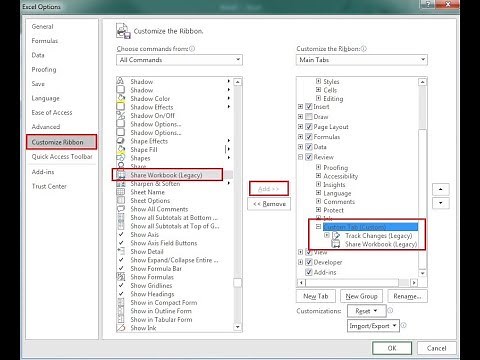Toggle the Formulas tab checkbox
Viewport: 480px width, 360px height.
(309, 137)
